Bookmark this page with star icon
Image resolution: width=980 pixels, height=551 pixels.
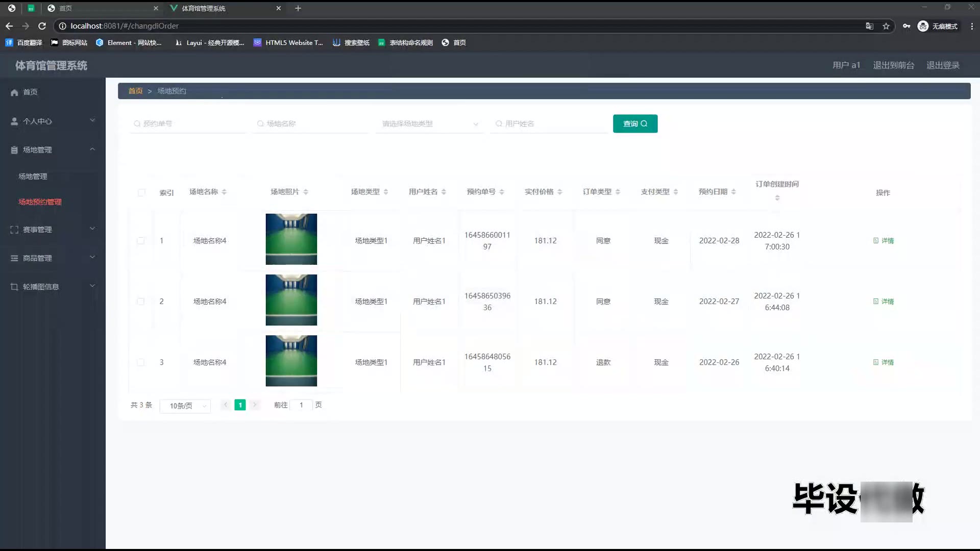click(886, 26)
